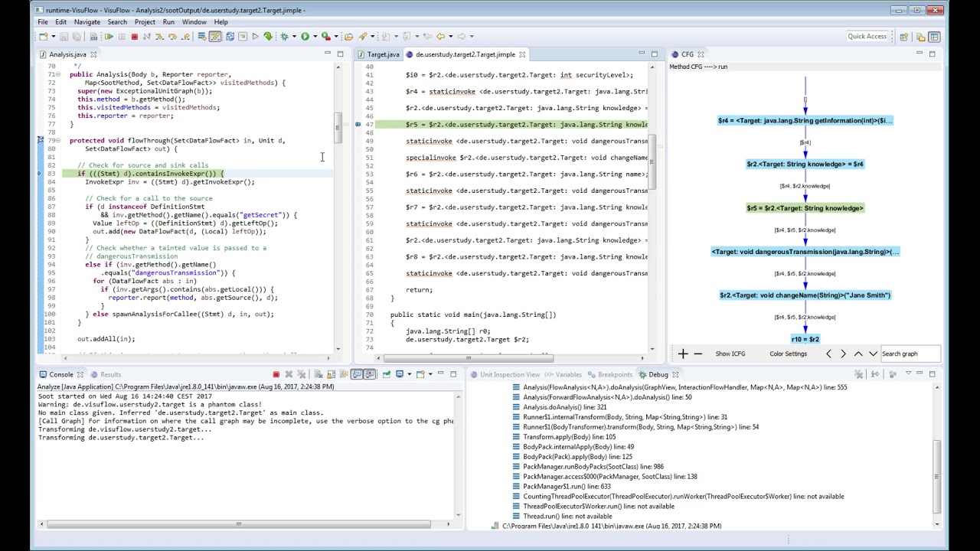Toggle Drop To Frame in main toolbar

coord(202,36)
